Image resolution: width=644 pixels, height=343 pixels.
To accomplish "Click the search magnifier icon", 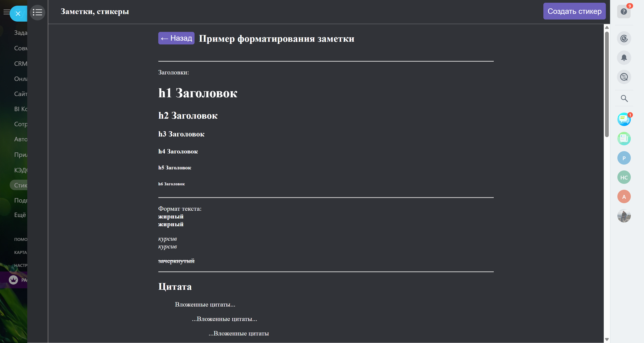I will pyautogui.click(x=624, y=99).
